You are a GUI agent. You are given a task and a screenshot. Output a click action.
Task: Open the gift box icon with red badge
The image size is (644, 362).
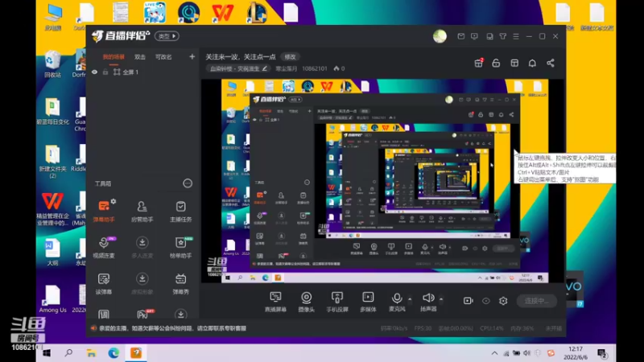pyautogui.click(x=478, y=63)
